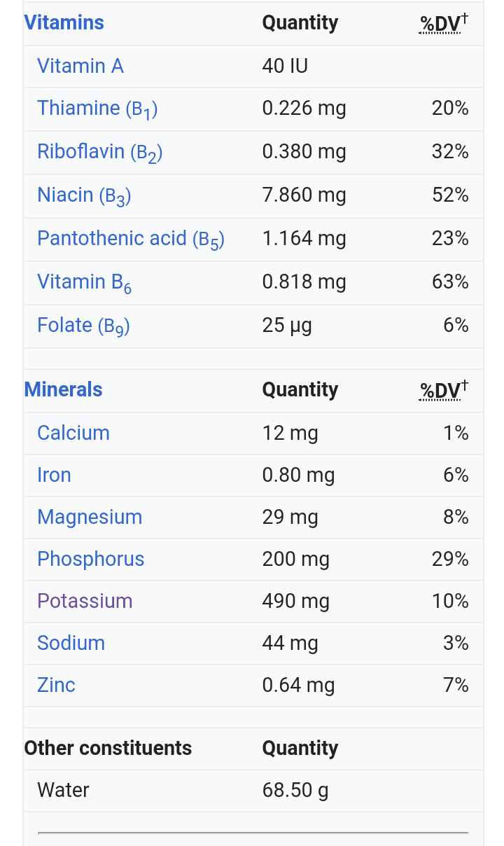504x846 pixels.
Task: Click the Sodium link
Action: pos(71,643)
